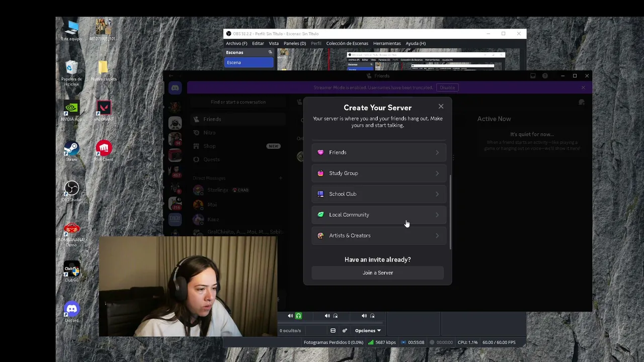This screenshot has height=362, width=644.
Task: Open the Colección de Escenas menu in OBS
Action: point(347,43)
